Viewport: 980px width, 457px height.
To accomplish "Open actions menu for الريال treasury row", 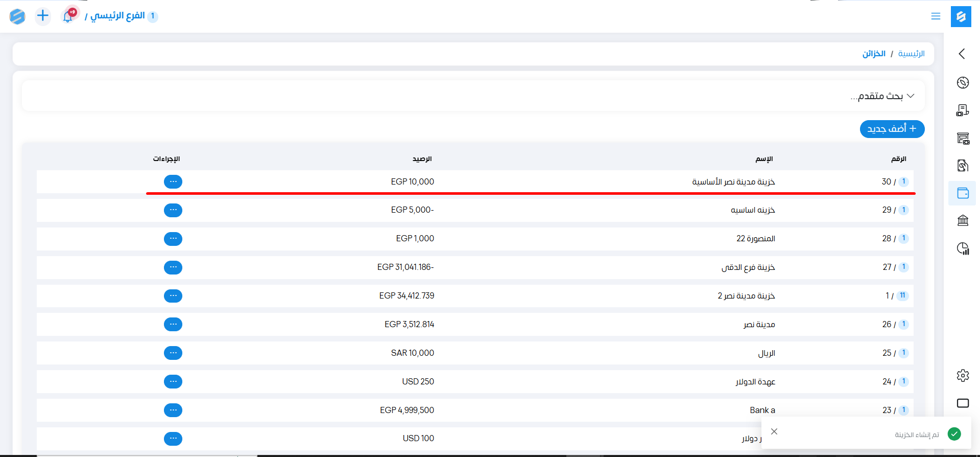I will [x=173, y=353].
